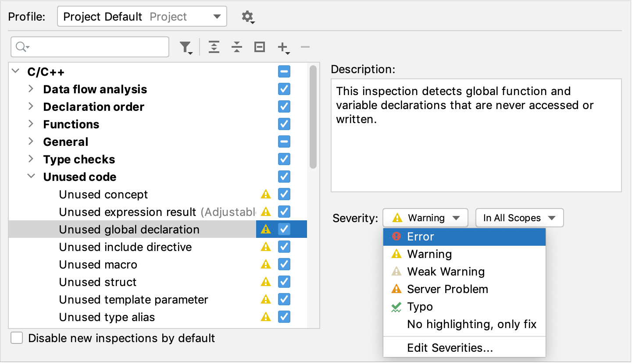This screenshot has width=632, height=364.
Task: Choose Server Problem severity
Action: pos(464,289)
